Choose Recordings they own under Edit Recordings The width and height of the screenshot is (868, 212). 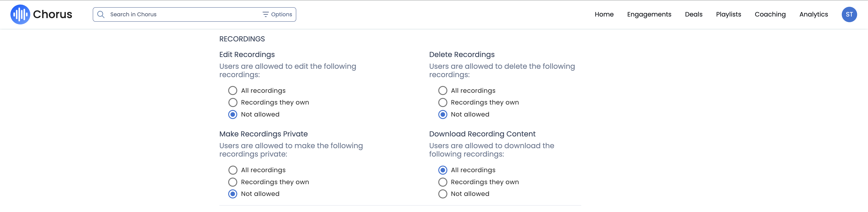click(x=232, y=102)
